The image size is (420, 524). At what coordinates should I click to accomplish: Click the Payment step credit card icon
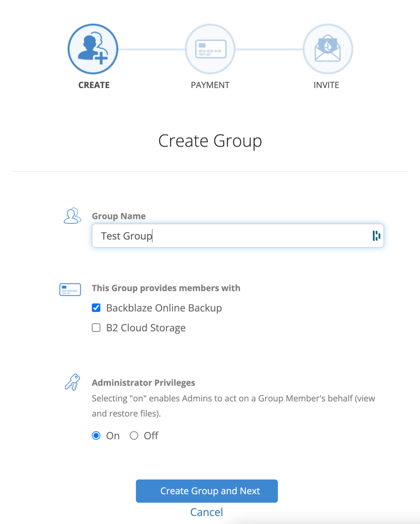point(210,49)
